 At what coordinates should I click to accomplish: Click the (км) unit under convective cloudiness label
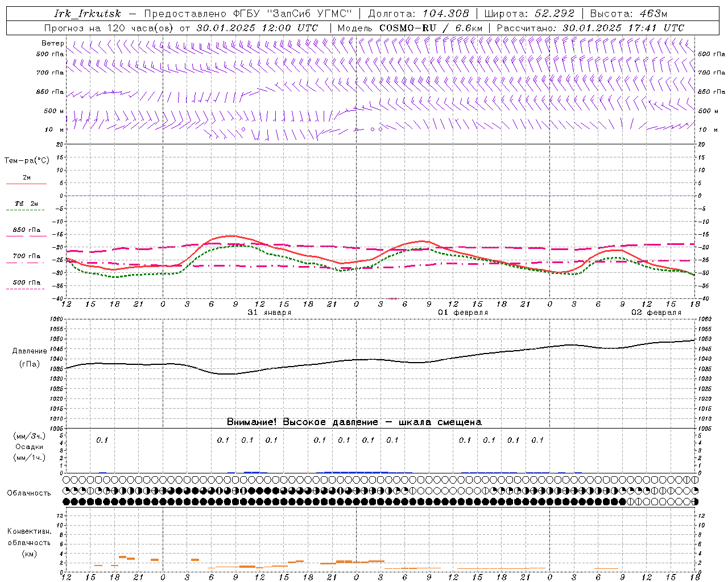(x=30, y=554)
